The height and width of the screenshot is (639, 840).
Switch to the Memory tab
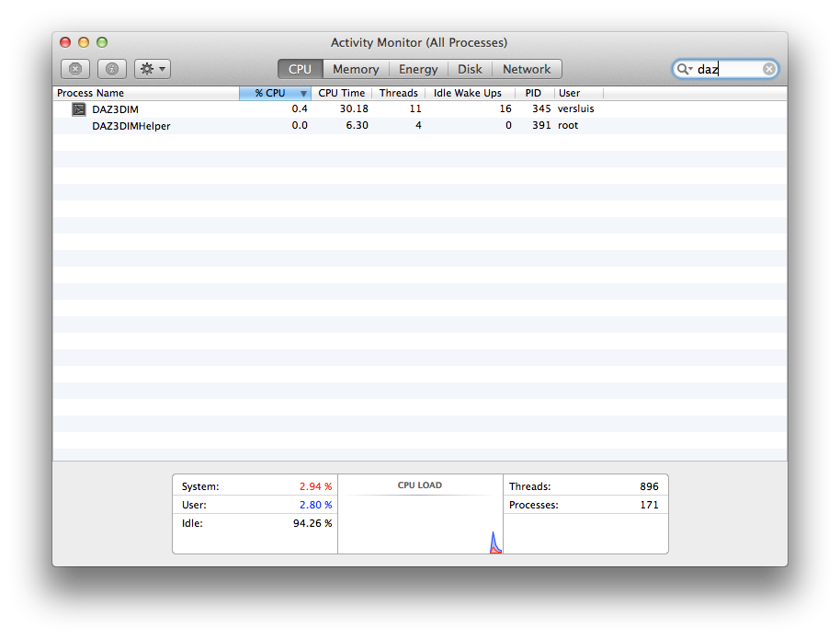356,69
